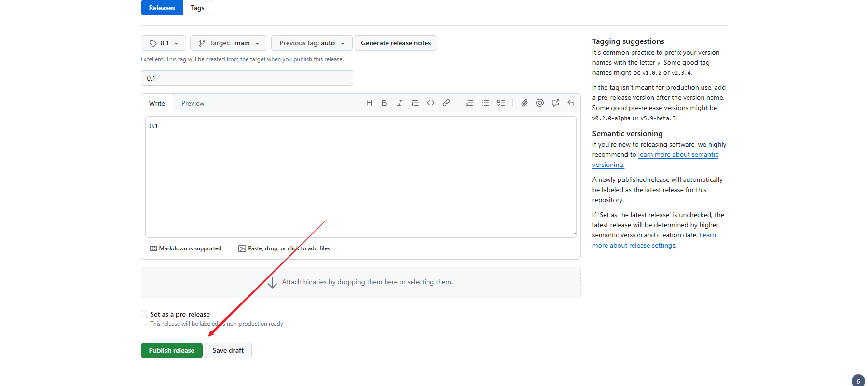
Task: Insert a heading via the H icon
Action: click(x=369, y=103)
